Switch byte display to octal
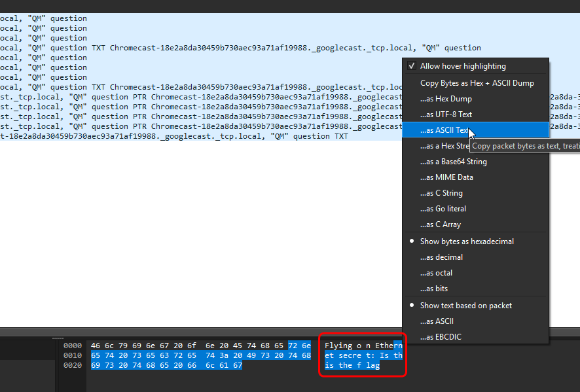This screenshot has height=392, width=580. [x=436, y=273]
